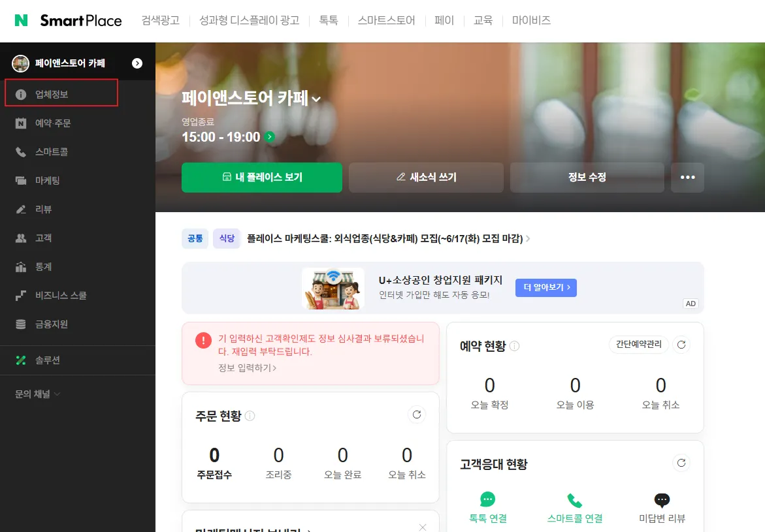This screenshot has width=765, height=532.
Task: Click the info icon beside 예약 현황
Action: pyautogui.click(x=514, y=346)
